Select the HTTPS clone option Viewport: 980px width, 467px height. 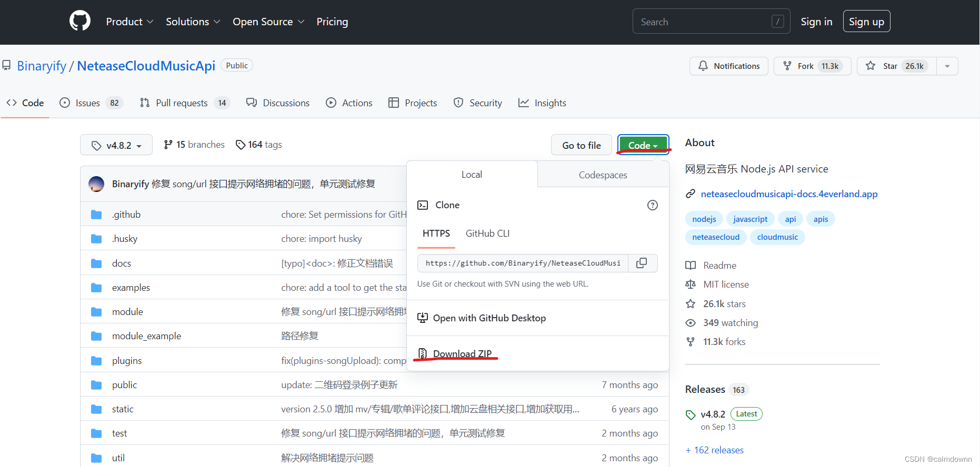click(x=436, y=233)
